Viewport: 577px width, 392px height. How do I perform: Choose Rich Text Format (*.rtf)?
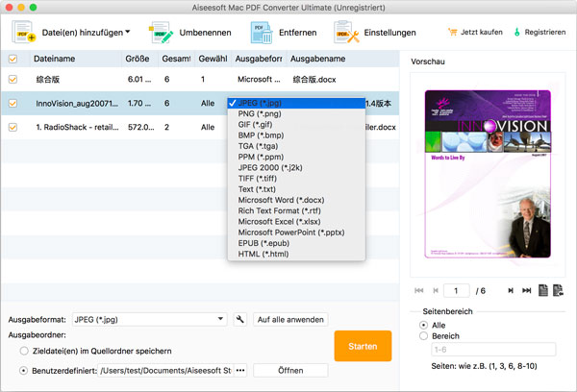(296, 210)
